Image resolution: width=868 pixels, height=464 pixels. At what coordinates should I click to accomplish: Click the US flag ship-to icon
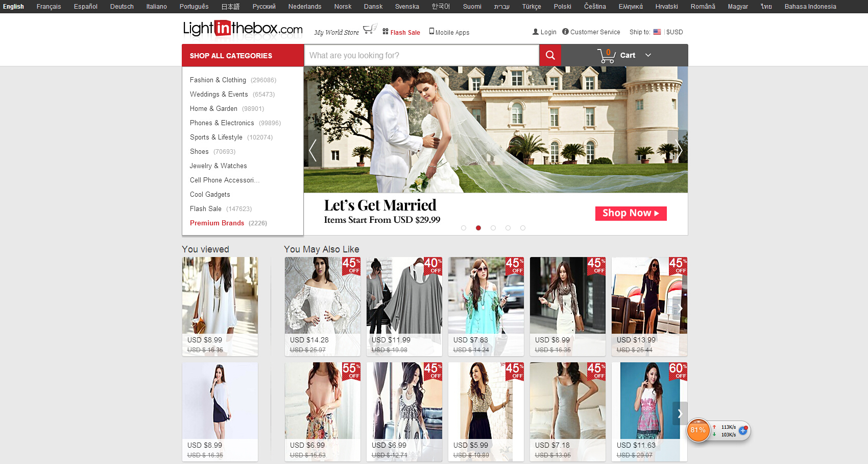657,32
